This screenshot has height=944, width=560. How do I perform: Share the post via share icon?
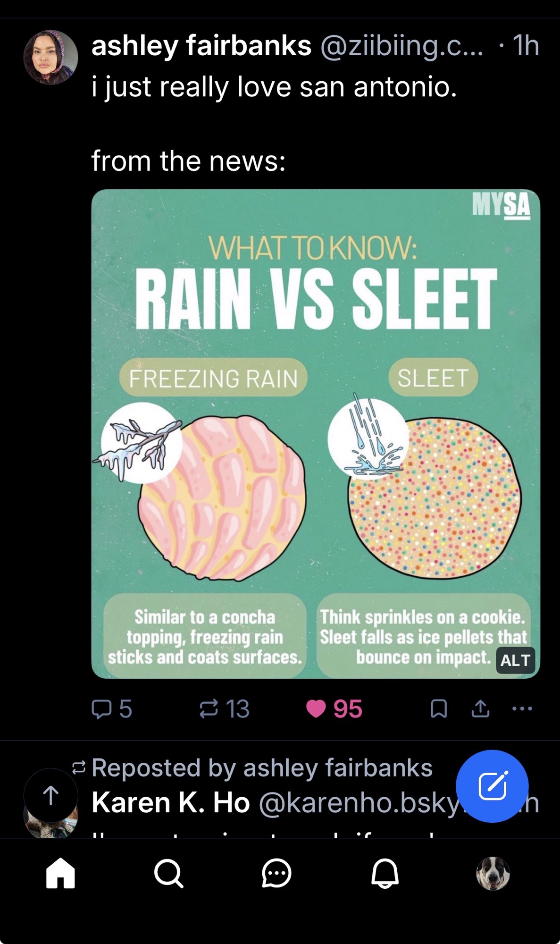(480, 708)
